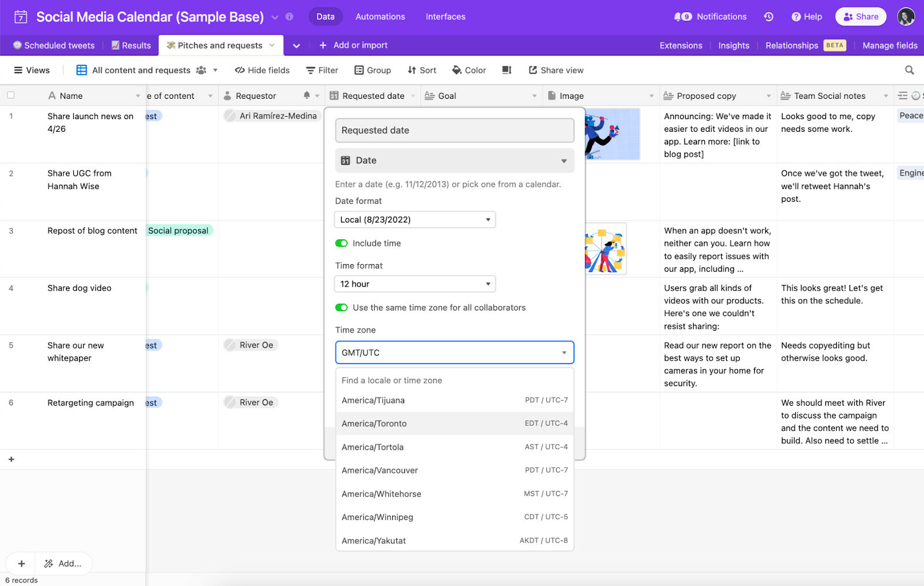Image resolution: width=924 pixels, height=586 pixels.
Task: Open Date format Local dropdown
Action: [x=415, y=220]
